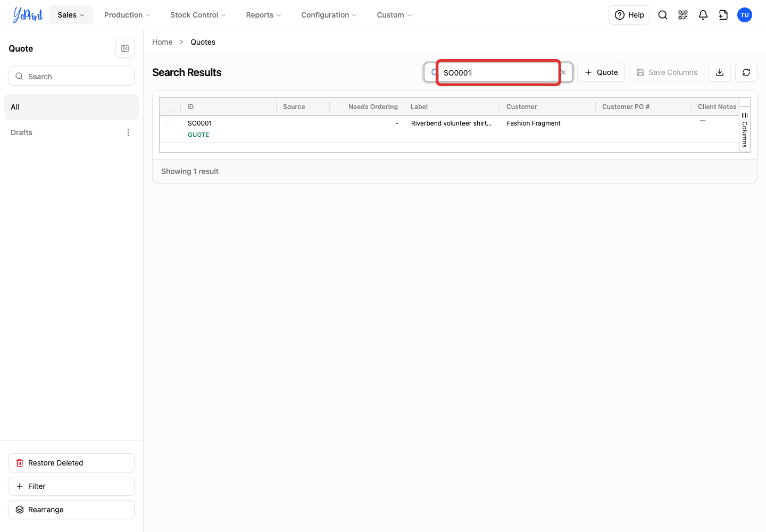This screenshot has width=766, height=532.
Task: Click the document import icon beside the bell
Action: tap(723, 15)
